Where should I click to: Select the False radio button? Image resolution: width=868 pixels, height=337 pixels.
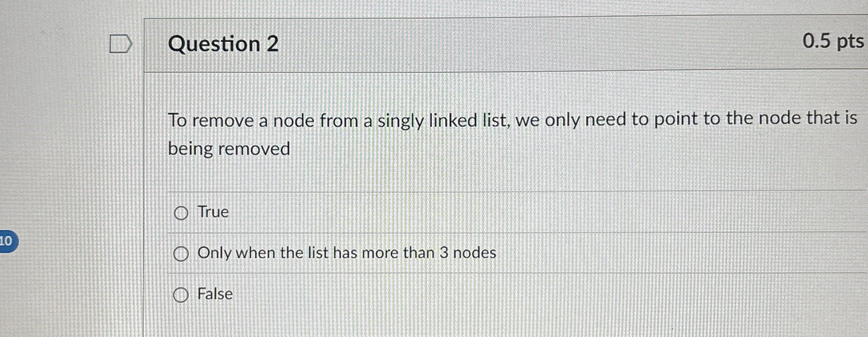point(181,294)
